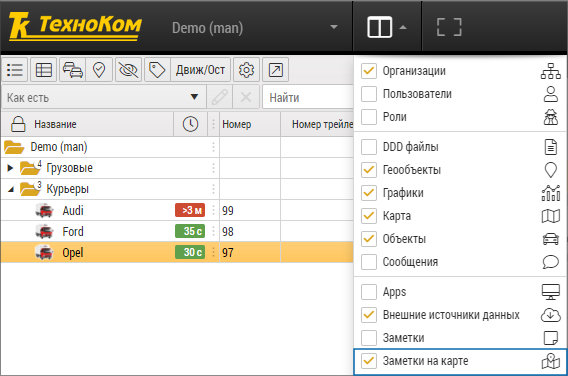
Task: Click the vehicles group icon in toolbar
Action: (72, 70)
